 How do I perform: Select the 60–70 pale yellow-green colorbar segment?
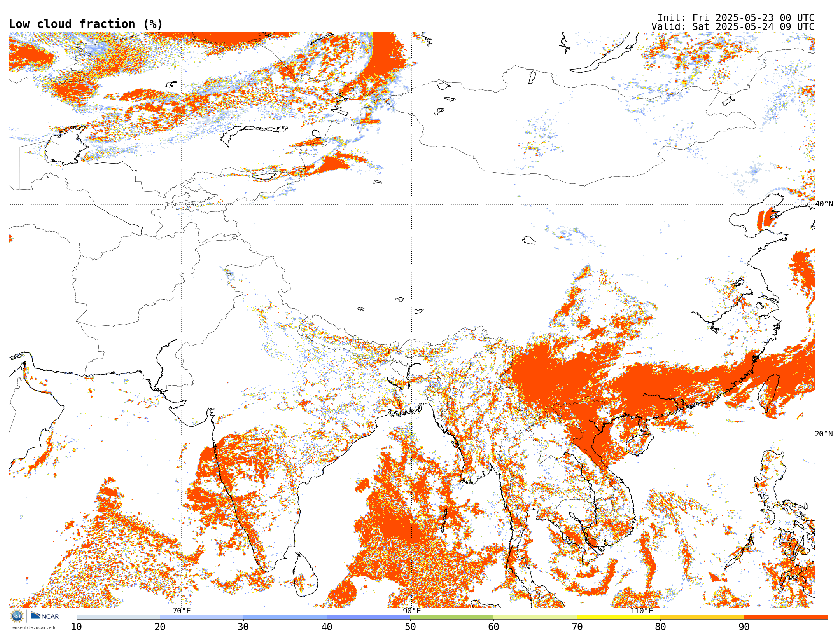pyautogui.click(x=535, y=617)
